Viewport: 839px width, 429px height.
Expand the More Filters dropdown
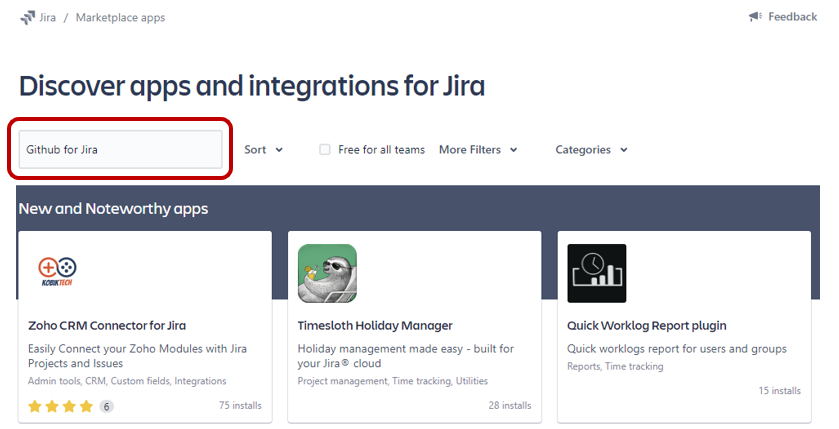click(x=478, y=150)
